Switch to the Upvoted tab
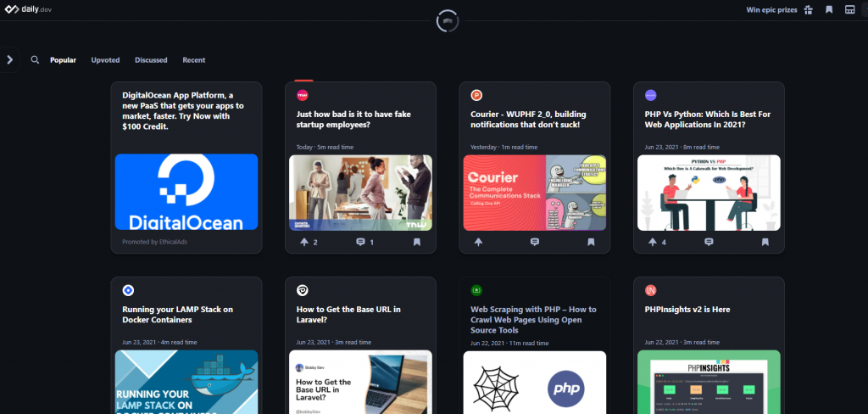The image size is (868, 414). [105, 60]
